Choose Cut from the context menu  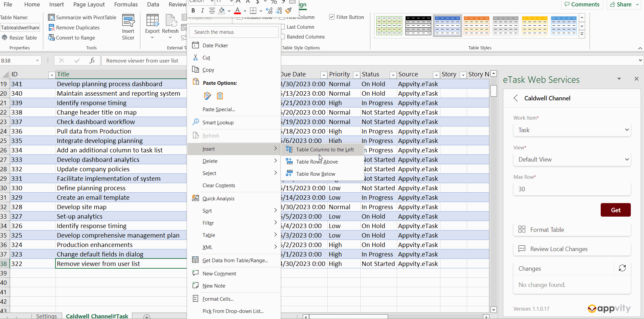206,58
